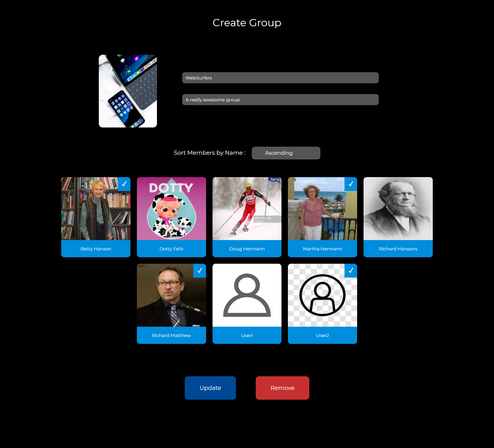Select Doug Hermann's skier photo
Screen dimensions: 494x448
(x=247, y=208)
